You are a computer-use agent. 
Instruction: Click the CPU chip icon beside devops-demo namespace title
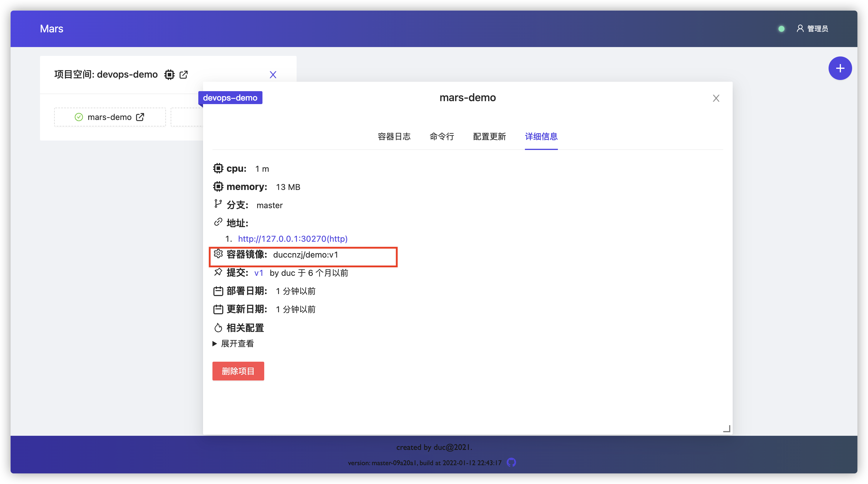(x=169, y=74)
